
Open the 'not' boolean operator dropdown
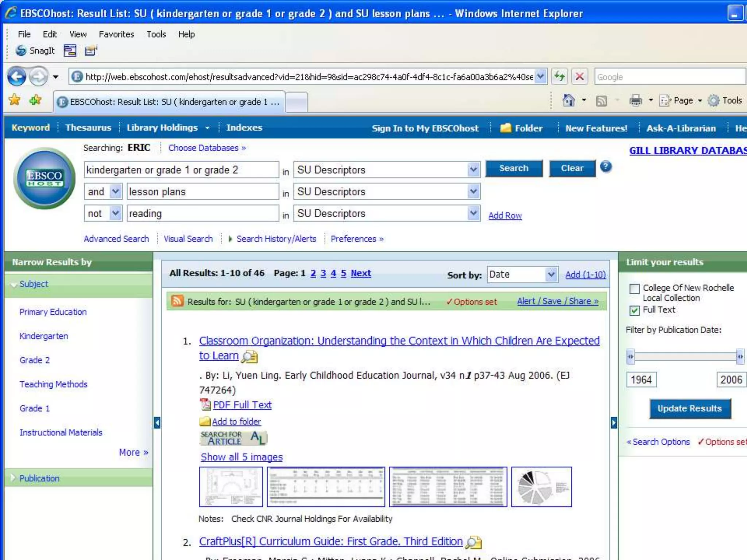pos(116,213)
